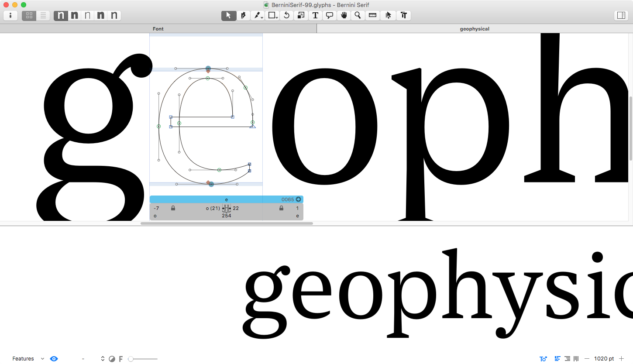
Task: Select the Draw (pen) tool
Action: pos(243,16)
